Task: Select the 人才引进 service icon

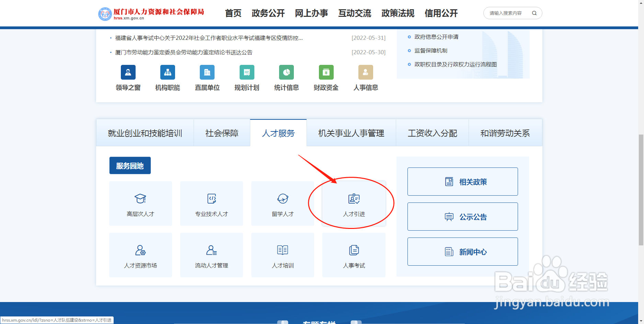Action: 354,203
